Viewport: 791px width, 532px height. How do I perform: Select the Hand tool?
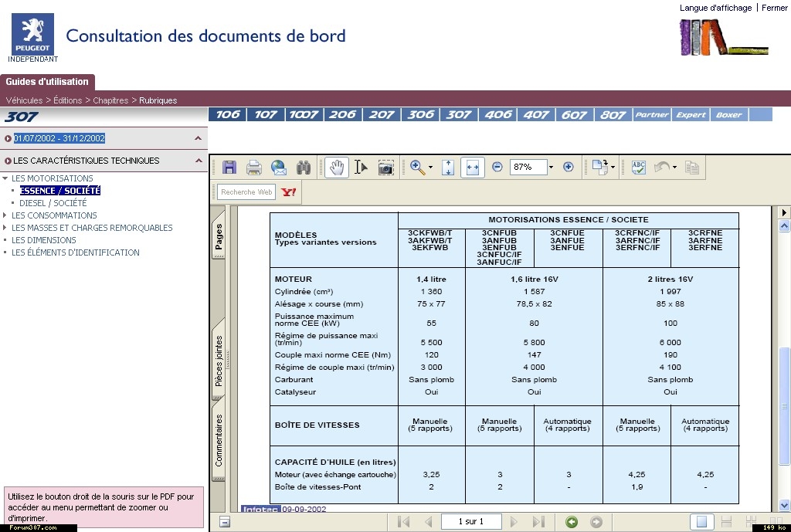tap(337, 168)
